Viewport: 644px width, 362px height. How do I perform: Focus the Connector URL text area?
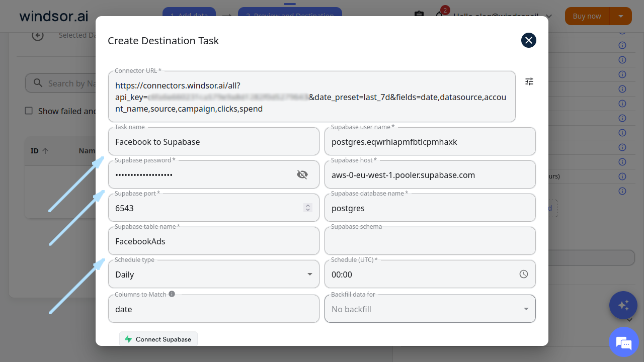[312, 97]
